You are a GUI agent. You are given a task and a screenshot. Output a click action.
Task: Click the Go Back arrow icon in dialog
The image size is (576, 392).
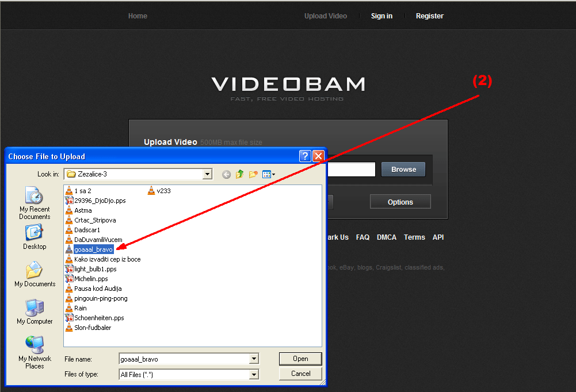coord(226,174)
